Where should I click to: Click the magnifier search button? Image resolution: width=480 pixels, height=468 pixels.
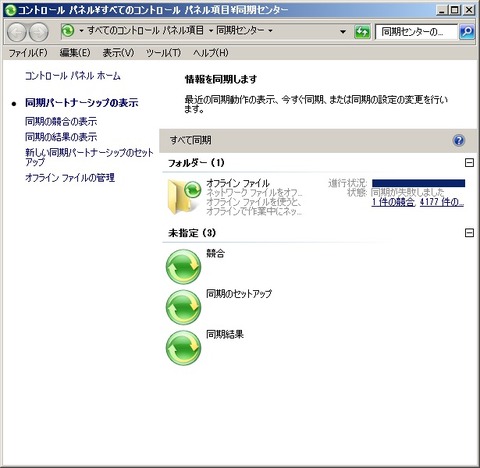[x=467, y=32]
